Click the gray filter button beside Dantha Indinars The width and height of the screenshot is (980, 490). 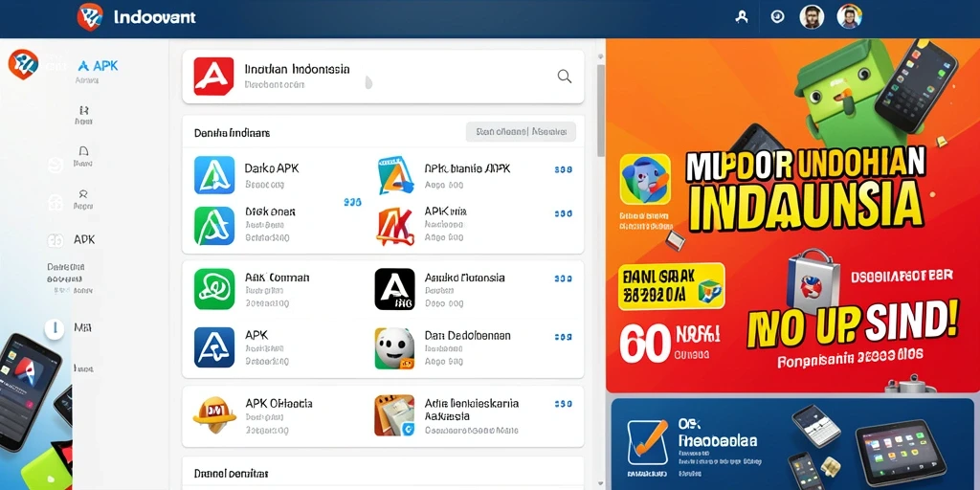(521, 132)
